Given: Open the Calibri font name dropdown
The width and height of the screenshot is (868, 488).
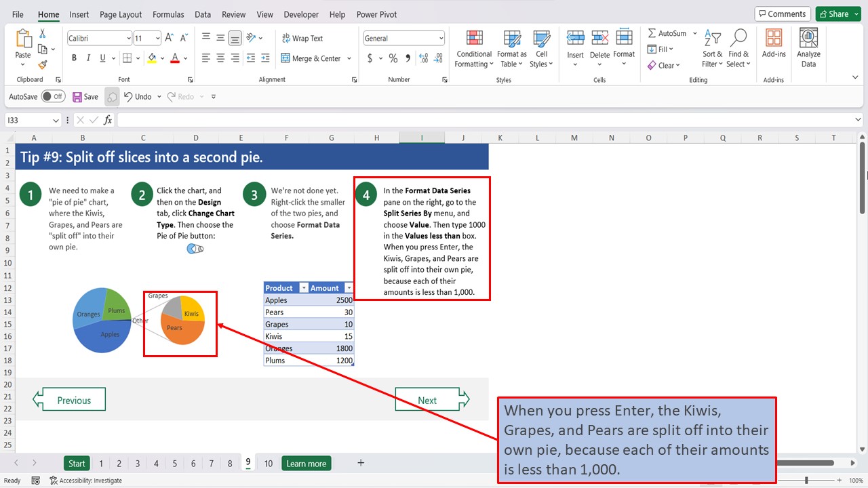Looking at the screenshot, I should coord(128,39).
